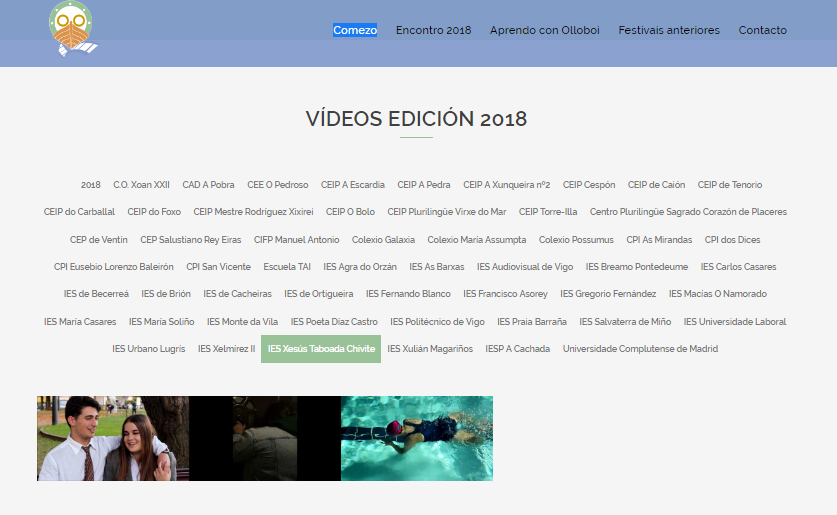The width and height of the screenshot is (837, 515).
Task: Go to Aprendo con Olloboi page
Action: (545, 30)
